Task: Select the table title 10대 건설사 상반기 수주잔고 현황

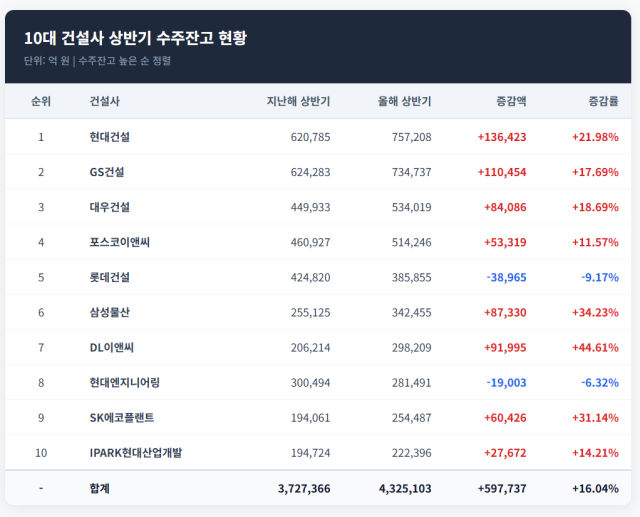Action: coord(136,38)
